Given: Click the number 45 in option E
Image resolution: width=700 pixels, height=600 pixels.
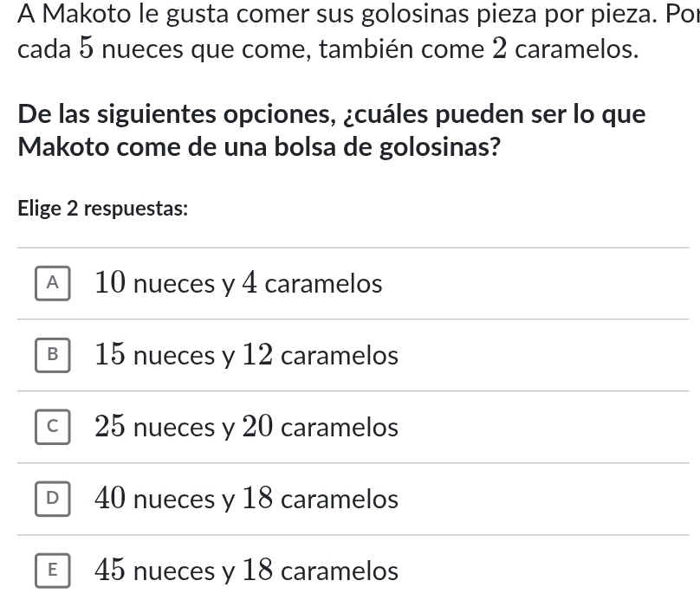Looking at the screenshot, I should pyautogui.click(x=110, y=570).
